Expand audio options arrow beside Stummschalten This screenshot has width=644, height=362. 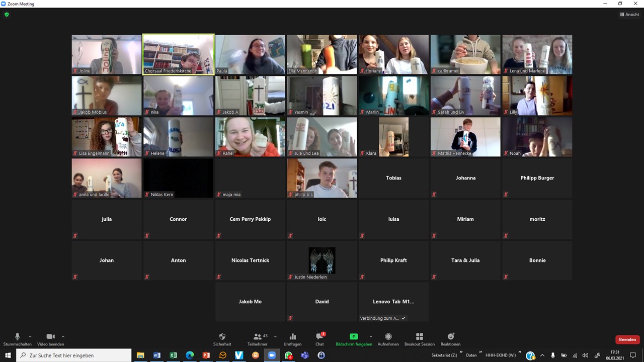coord(30,336)
